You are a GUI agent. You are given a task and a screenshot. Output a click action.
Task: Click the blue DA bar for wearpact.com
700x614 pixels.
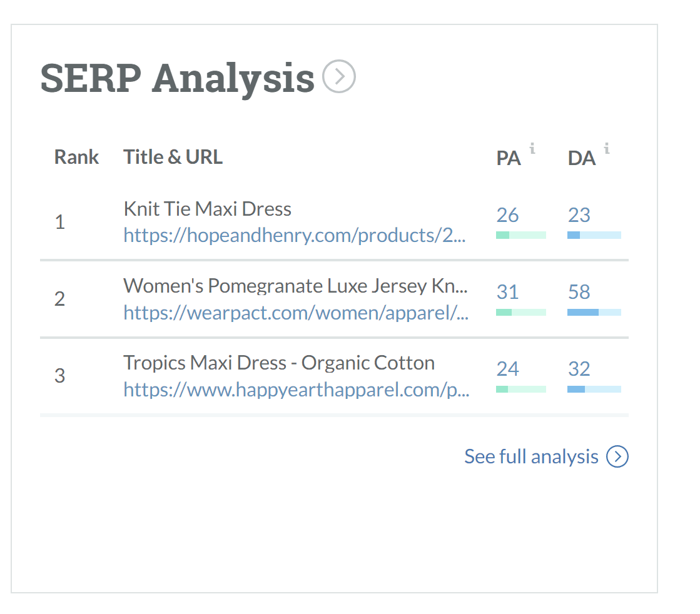click(594, 311)
